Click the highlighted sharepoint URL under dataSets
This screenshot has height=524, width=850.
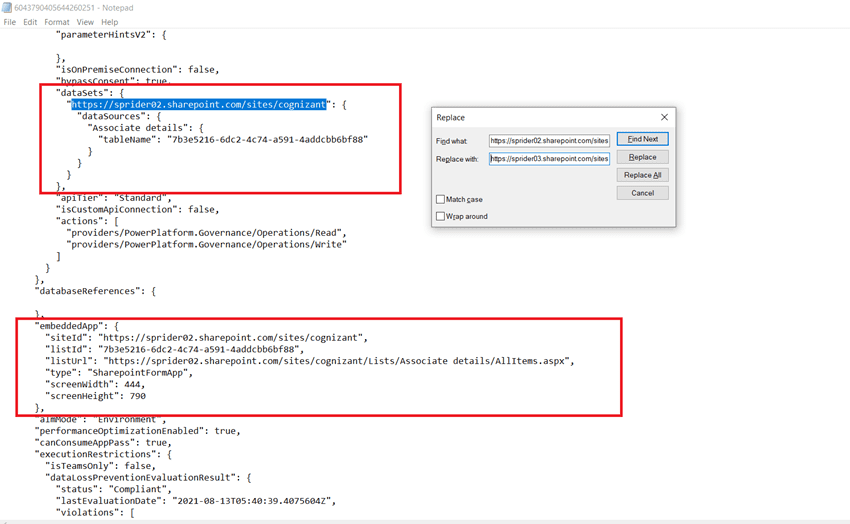199,104
